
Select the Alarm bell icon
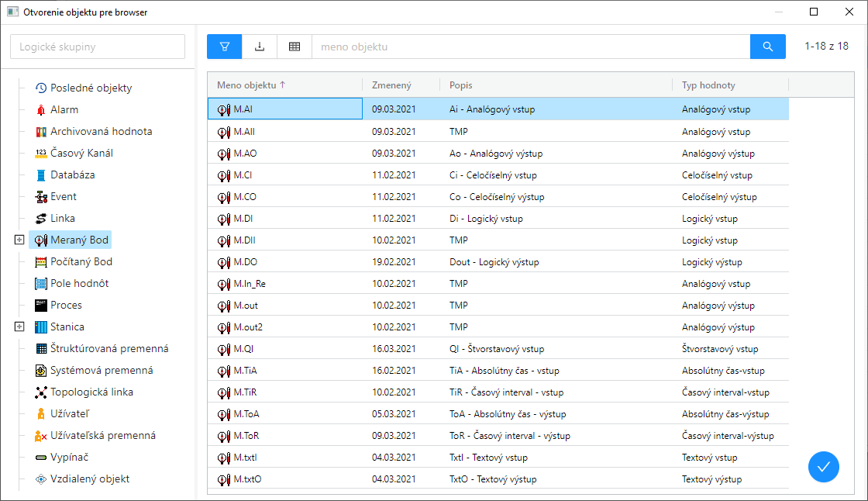[x=41, y=110]
